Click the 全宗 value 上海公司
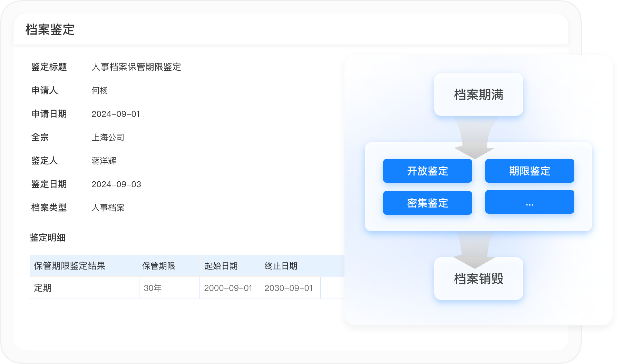Viewport: 623px width, 364px height. tap(108, 137)
